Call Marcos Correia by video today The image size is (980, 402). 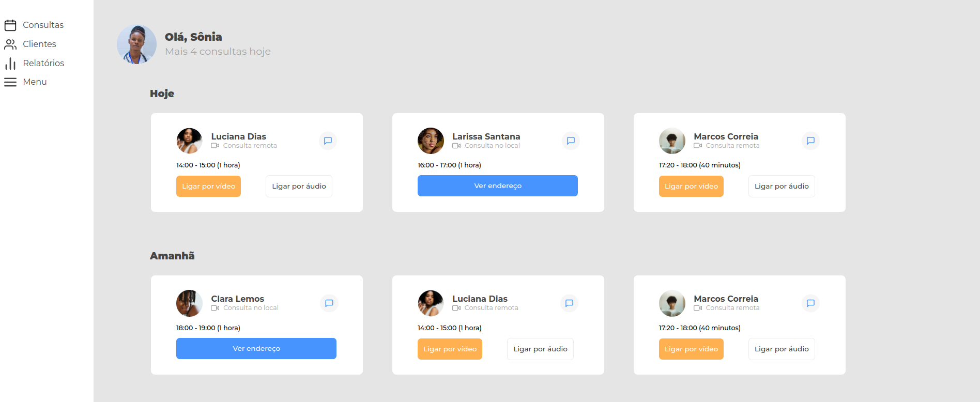(x=691, y=186)
